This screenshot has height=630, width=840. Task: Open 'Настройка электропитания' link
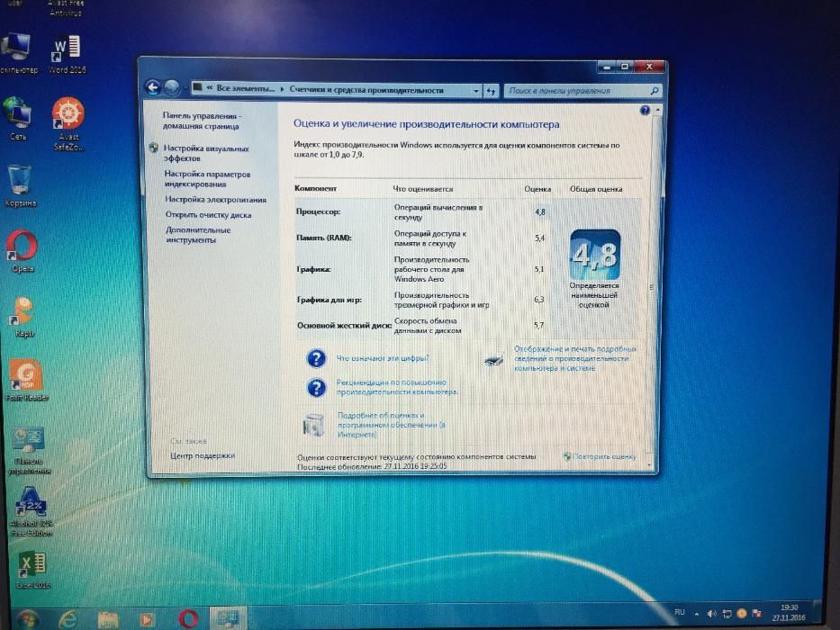(x=215, y=199)
